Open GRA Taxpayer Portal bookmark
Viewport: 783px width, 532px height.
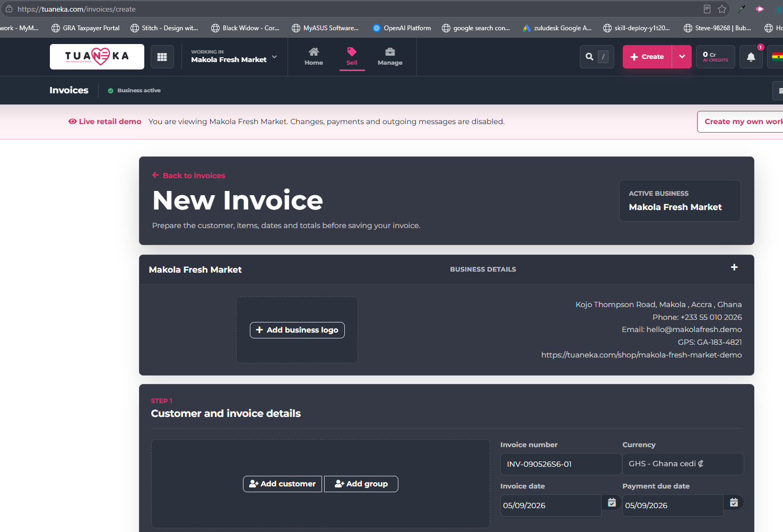click(85, 28)
